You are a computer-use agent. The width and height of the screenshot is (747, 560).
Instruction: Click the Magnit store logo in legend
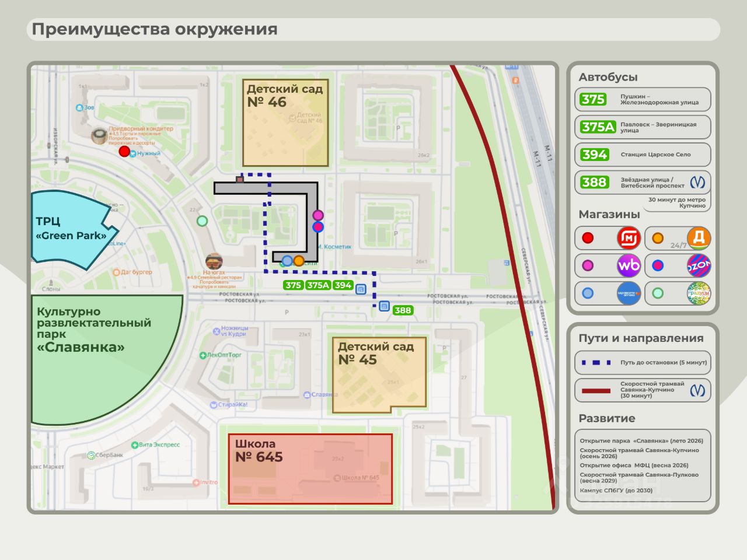point(629,238)
